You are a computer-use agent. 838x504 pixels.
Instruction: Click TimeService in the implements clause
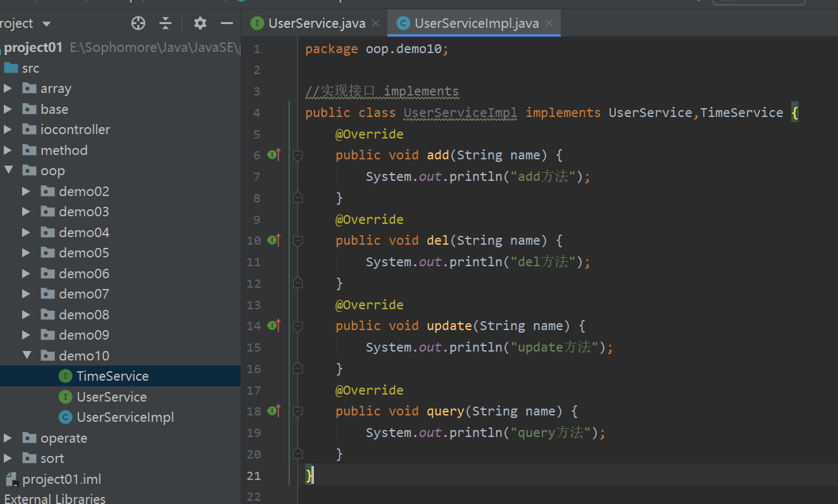pyautogui.click(x=741, y=113)
